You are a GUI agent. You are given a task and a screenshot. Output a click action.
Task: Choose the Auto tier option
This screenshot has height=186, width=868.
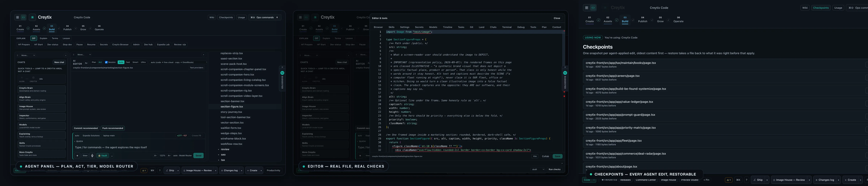[x=121, y=62]
